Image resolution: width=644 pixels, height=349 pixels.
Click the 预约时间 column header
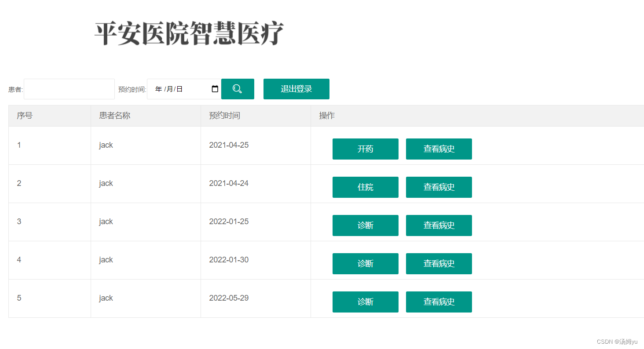coord(224,115)
